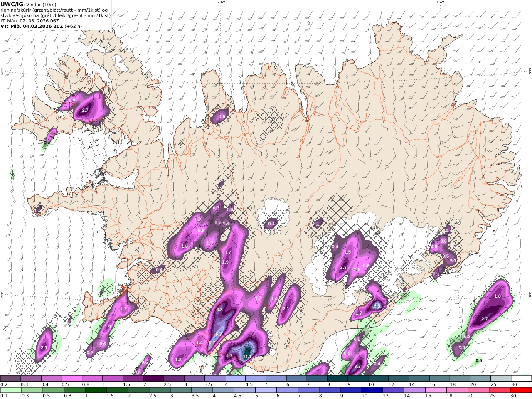
Task: Click the '1.4' precipitation value on the map
Action: pyautogui.click(x=199, y=343)
